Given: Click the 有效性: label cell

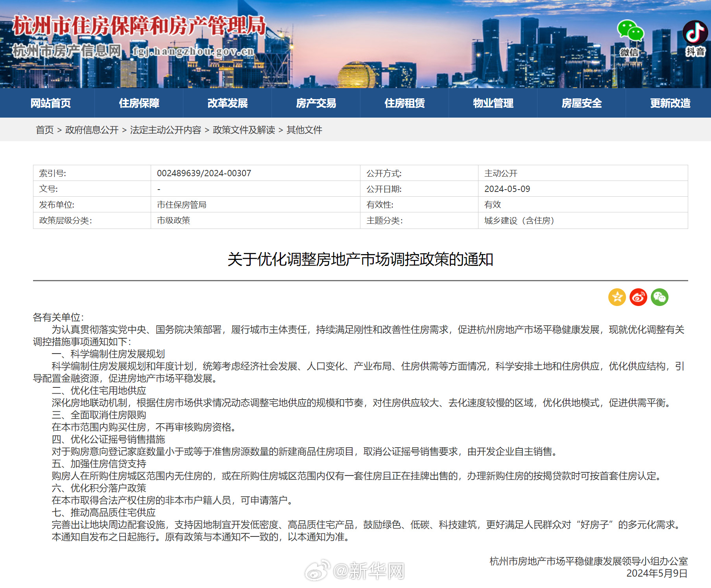Looking at the screenshot, I should pos(419,205).
